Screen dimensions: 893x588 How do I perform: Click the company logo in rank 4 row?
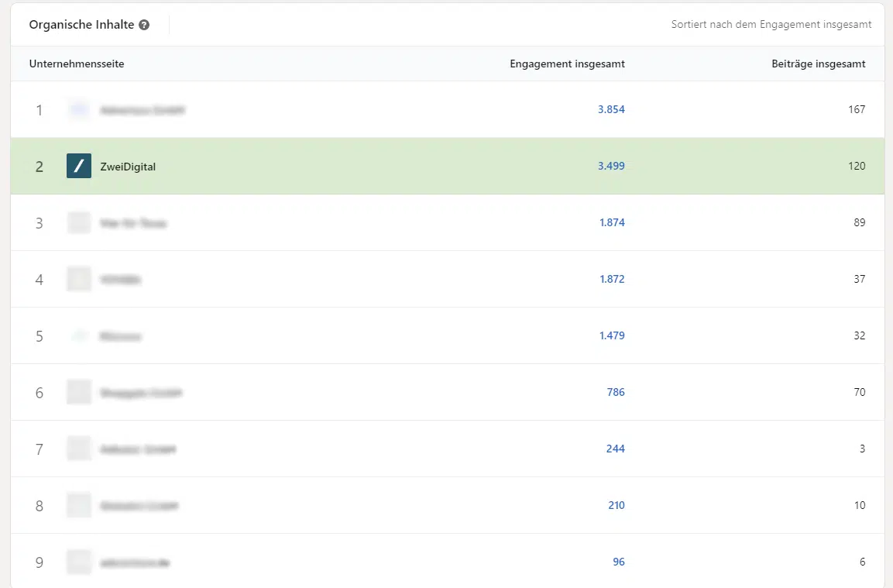tap(79, 279)
